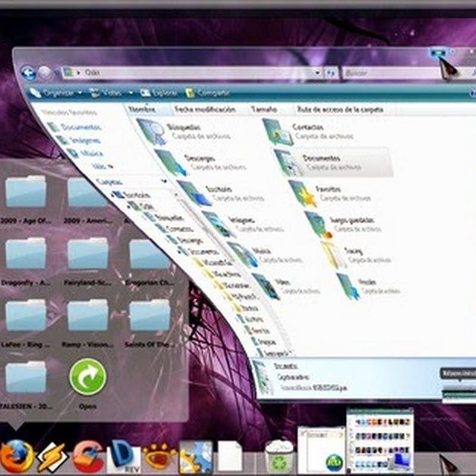This screenshot has height=476, width=476.
Task: Open CCleaner icon in the dock
Action: tap(88, 457)
